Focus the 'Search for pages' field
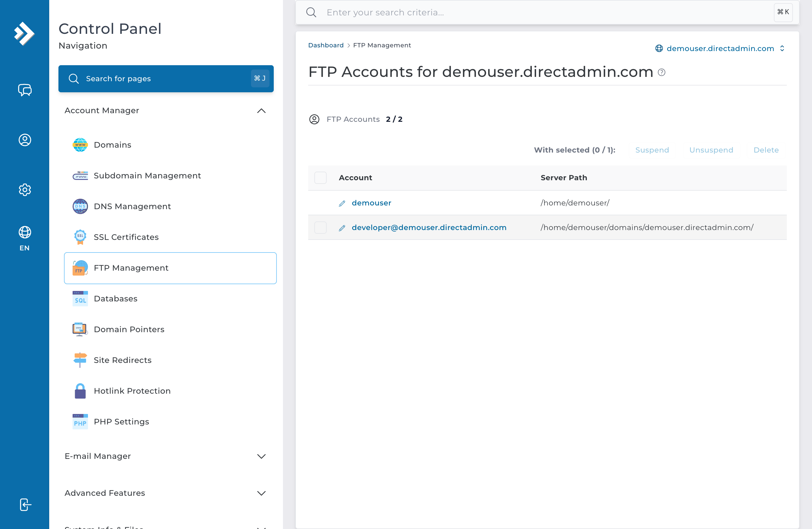Viewport: 812px width, 529px height. click(x=166, y=79)
